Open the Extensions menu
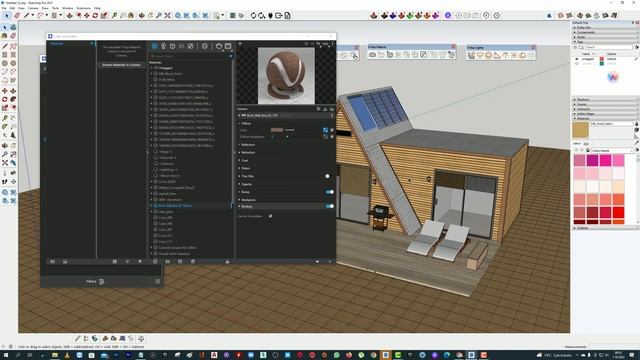 (84, 8)
